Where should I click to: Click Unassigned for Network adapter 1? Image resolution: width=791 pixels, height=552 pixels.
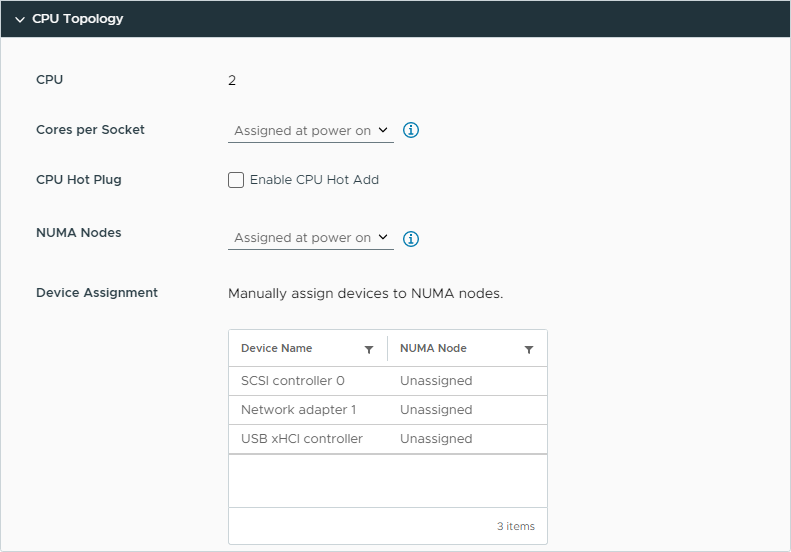[x=436, y=410]
